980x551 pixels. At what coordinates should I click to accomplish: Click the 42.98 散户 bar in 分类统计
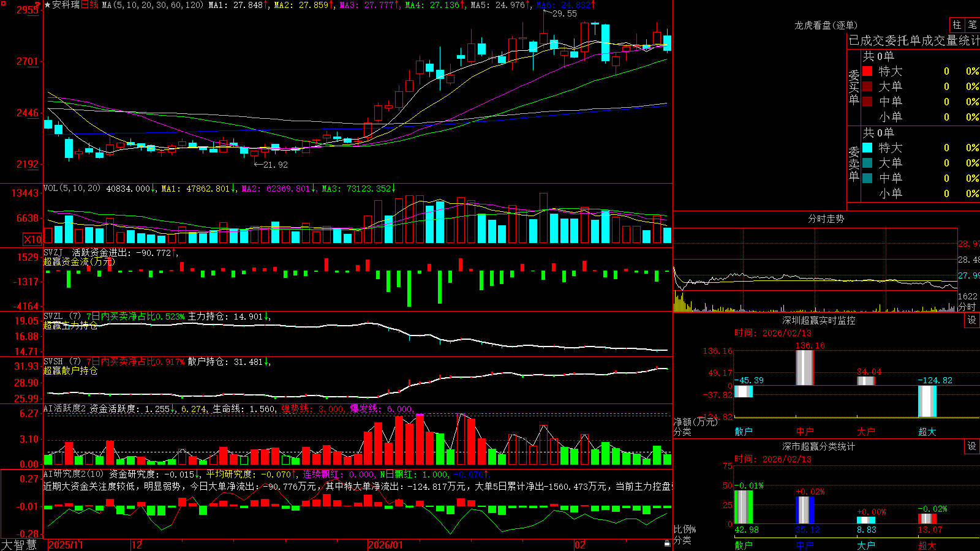744,507
